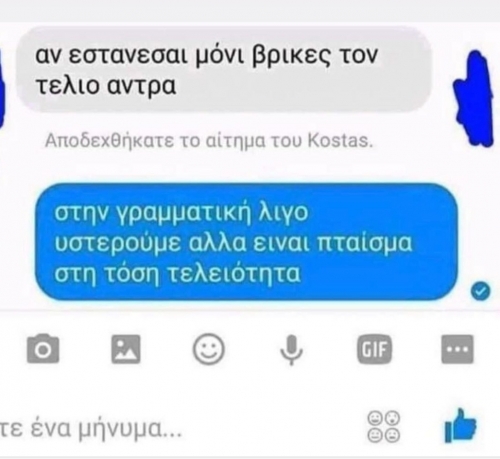Open more options three-dots icon
The height and width of the screenshot is (459, 500).
tap(457, 349)
